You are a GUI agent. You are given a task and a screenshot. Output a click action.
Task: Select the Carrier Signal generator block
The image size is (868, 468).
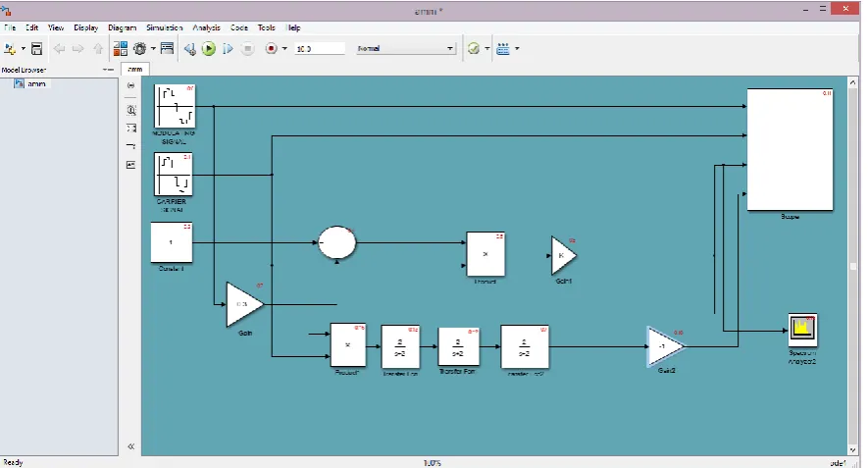tap(174, 175)
